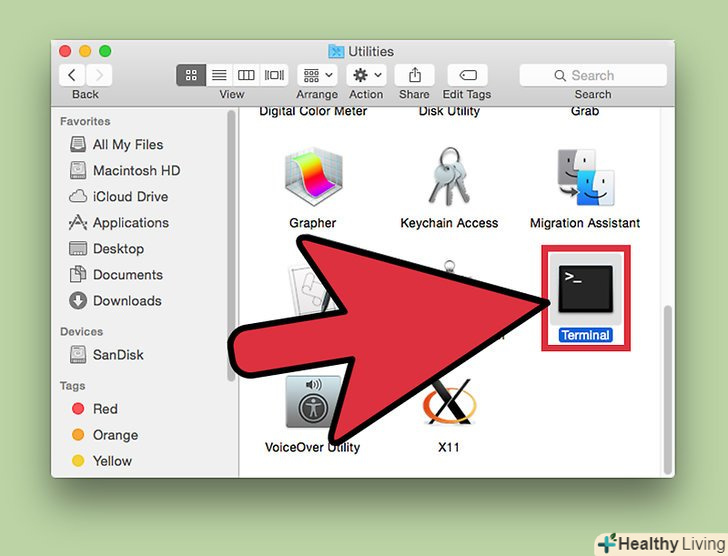This screenshot has width=728, height=556.
Task: Switch to icon view mode
Action: coord(191,75)
